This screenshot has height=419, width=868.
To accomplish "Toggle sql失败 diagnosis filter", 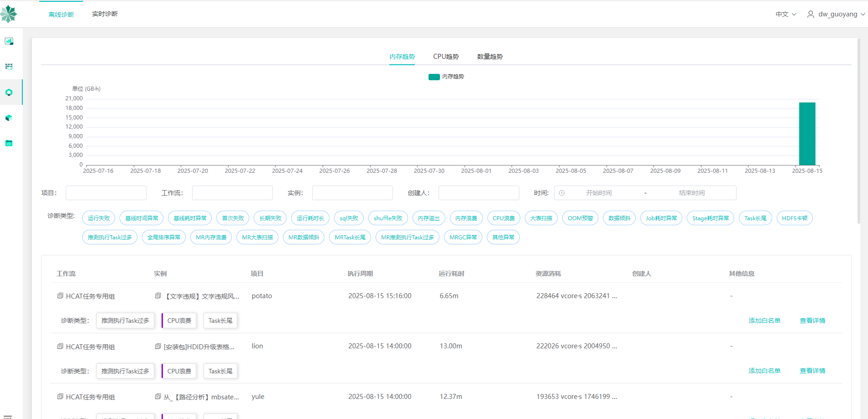I will tap(349, 218).
